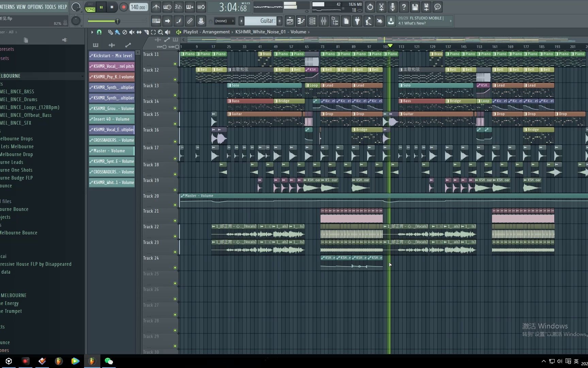Toggle multilink to controllers icon
Screen dimensions: 588x368
pos(190,21)
